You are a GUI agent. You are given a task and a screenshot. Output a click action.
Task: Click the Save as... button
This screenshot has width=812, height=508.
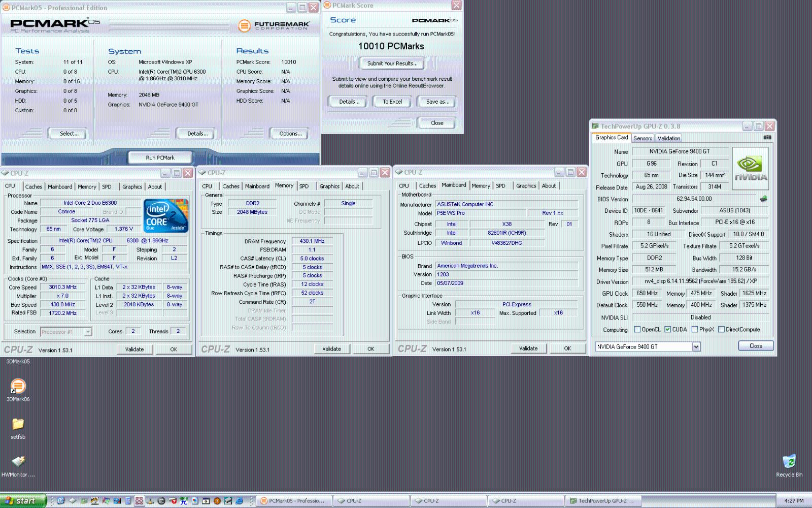[436, 102]
